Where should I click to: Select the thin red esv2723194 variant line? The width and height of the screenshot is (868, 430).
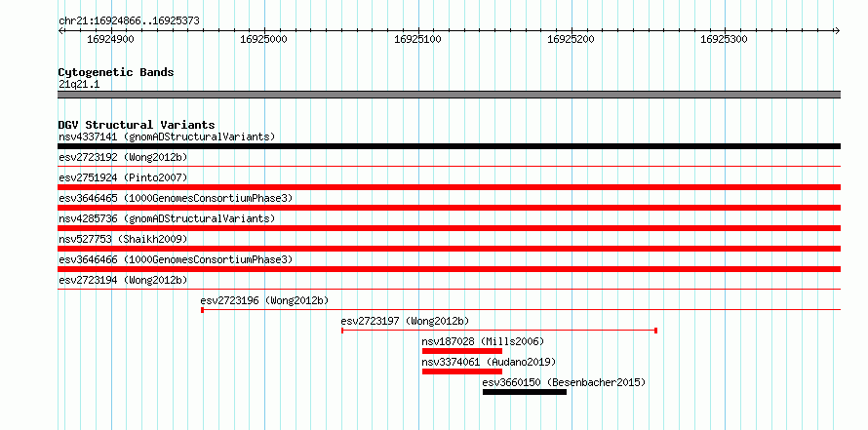tap(449, 289)
